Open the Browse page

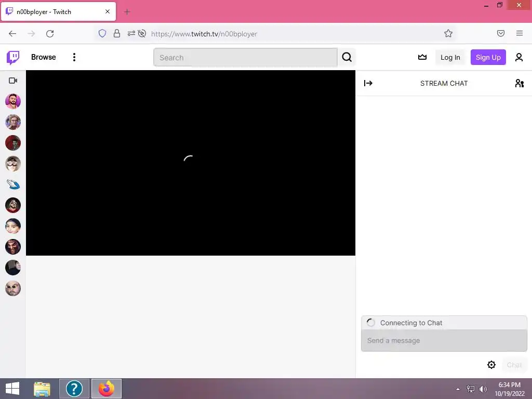coord(44,57)
